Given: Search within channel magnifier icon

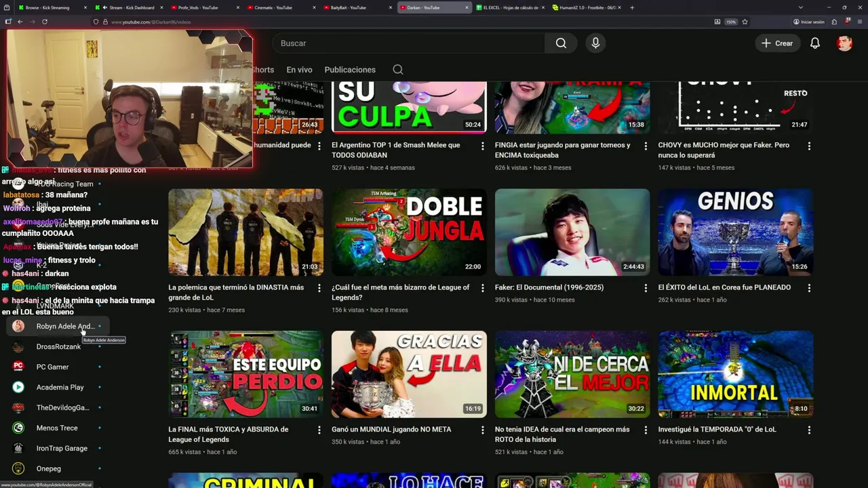Looking at the screenshot, I should point(398,70).
